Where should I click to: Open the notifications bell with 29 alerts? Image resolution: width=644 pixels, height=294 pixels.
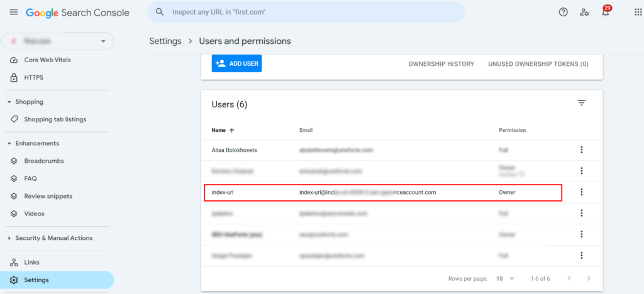click(606, 13)
